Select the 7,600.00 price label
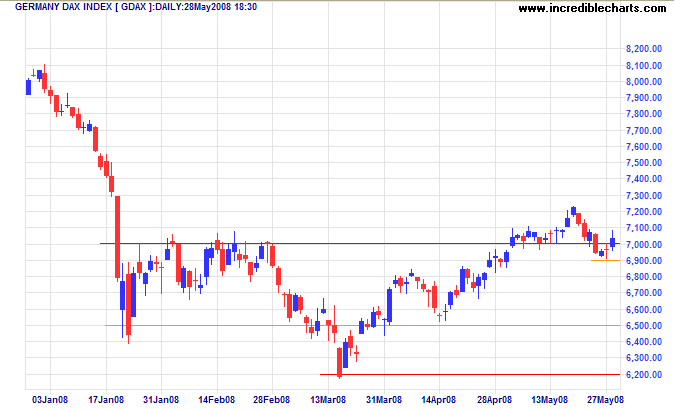Viewport: 675px width, 410px height. click(x=644, y=146)
